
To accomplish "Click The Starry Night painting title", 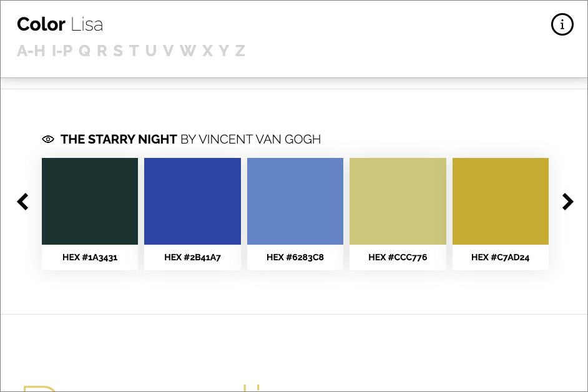I will point(119,139).
